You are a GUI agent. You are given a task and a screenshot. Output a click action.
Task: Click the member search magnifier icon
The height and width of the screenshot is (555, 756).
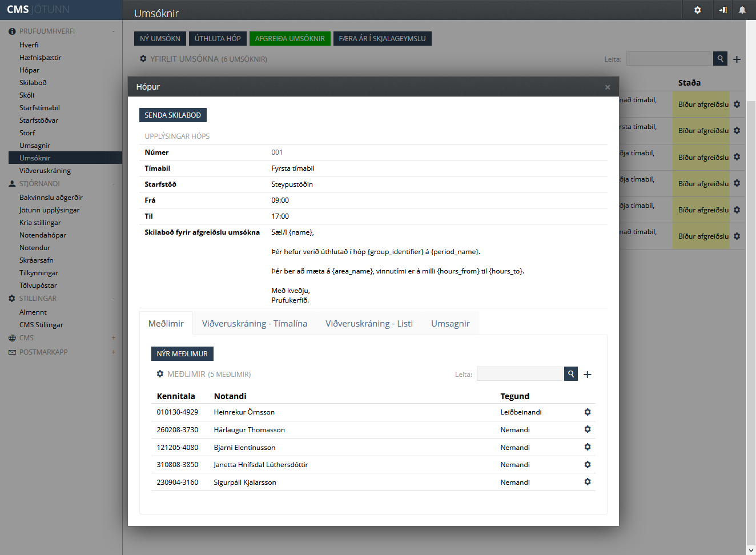point(570,374)
